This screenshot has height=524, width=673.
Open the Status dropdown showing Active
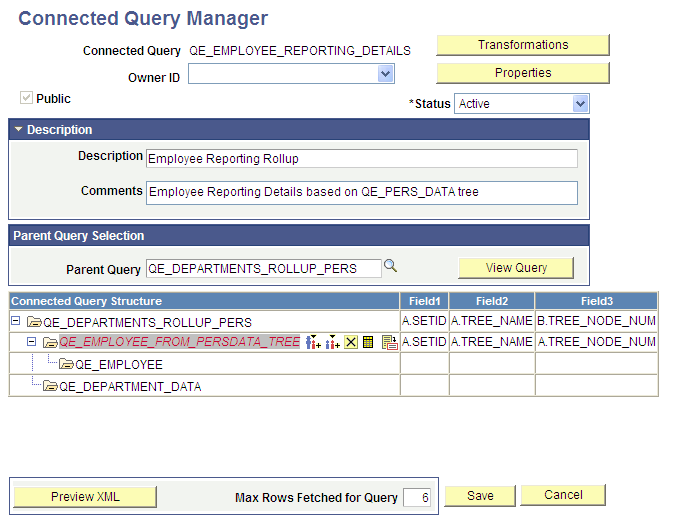coord(580,103)
